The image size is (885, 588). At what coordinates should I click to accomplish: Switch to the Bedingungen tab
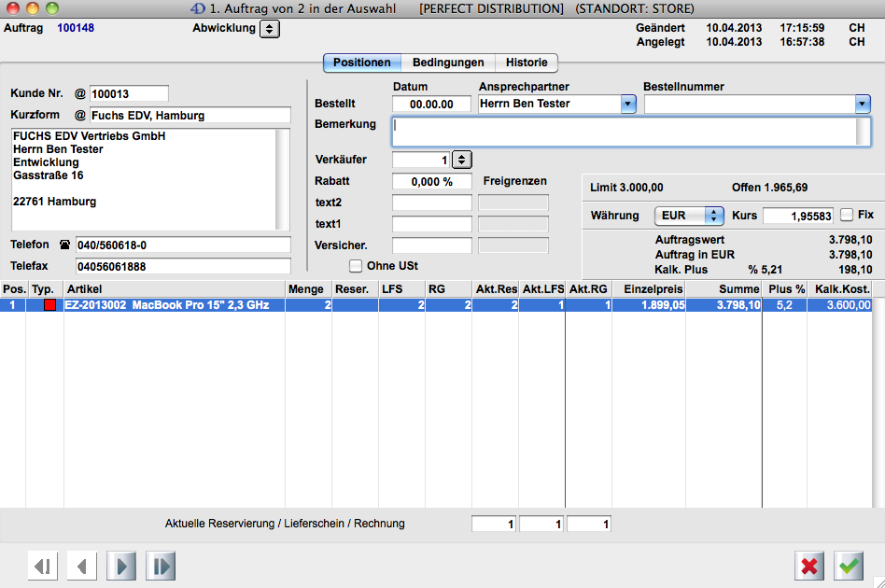(x=448, y=63)
